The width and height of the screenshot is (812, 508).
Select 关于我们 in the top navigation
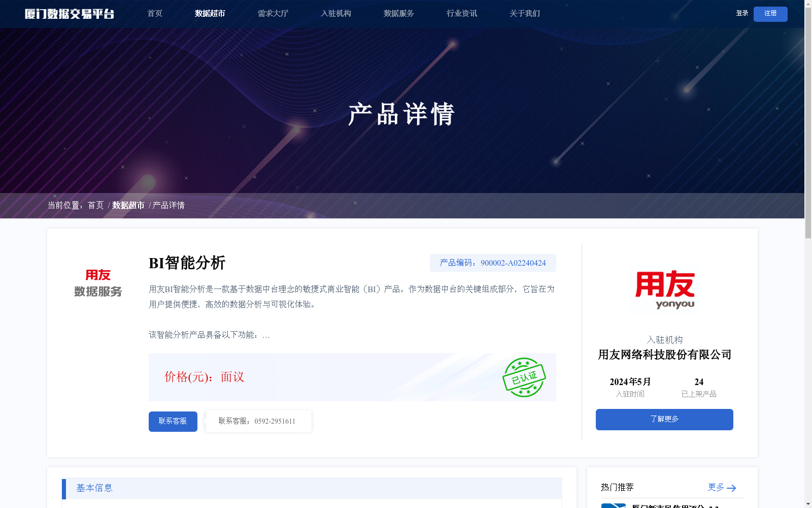click(x=525, y=14)
